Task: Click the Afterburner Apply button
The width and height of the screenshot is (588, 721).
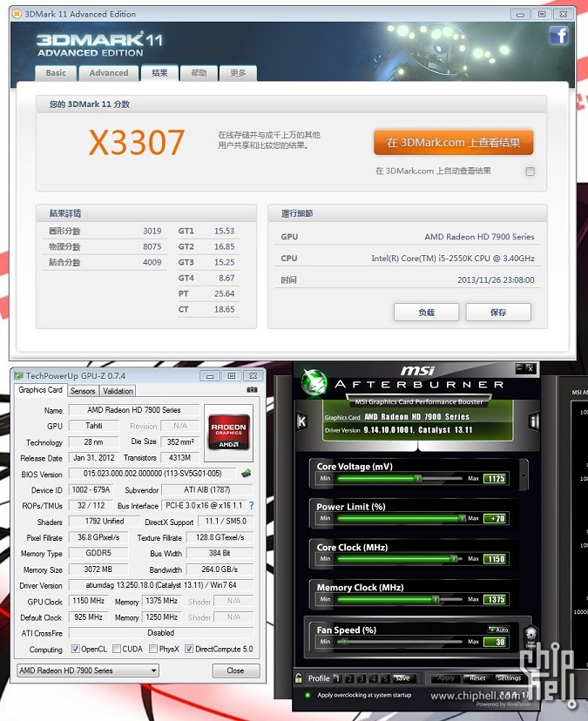Action: (446, 678)
